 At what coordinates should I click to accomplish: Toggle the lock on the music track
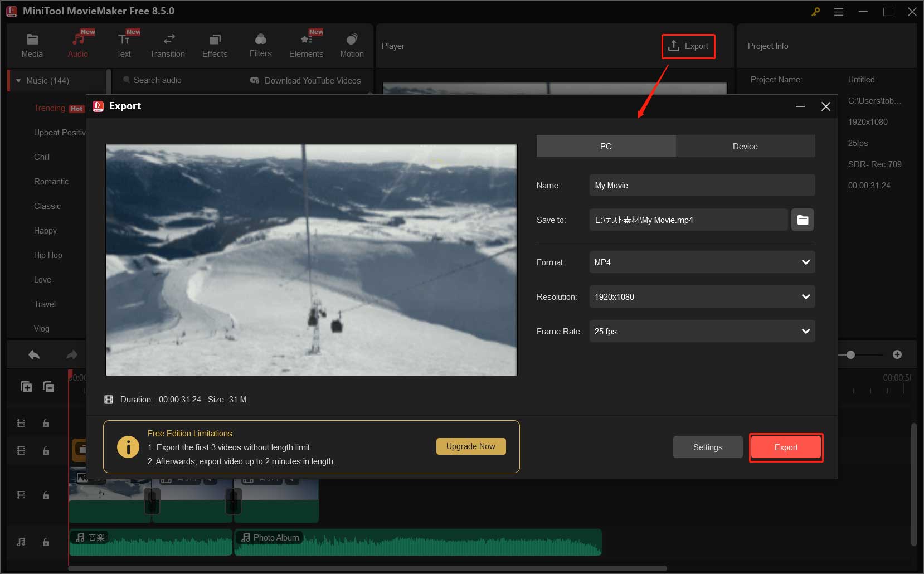pyautogui.click(x=46, y=542)
